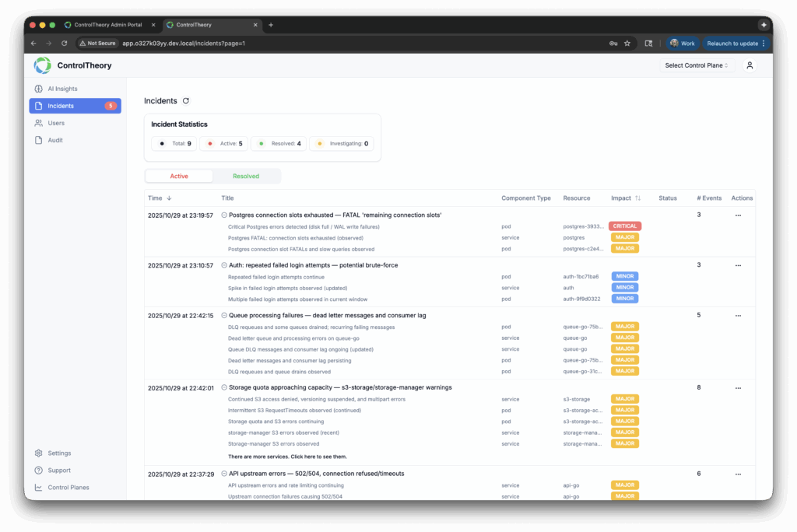The height and width of the screenshot is (532, 797).
Task: Collapse the Queue processing failures incident
Action: point(224,316)
